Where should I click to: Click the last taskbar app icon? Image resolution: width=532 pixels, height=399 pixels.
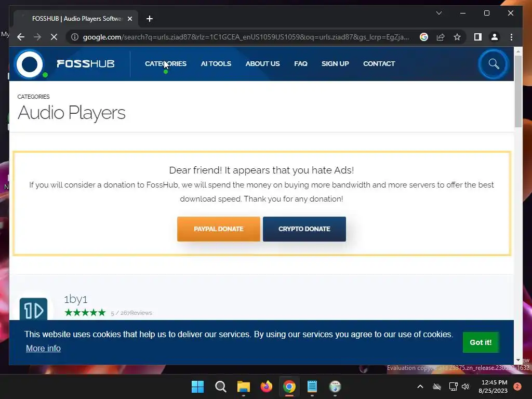coord(335,387)
